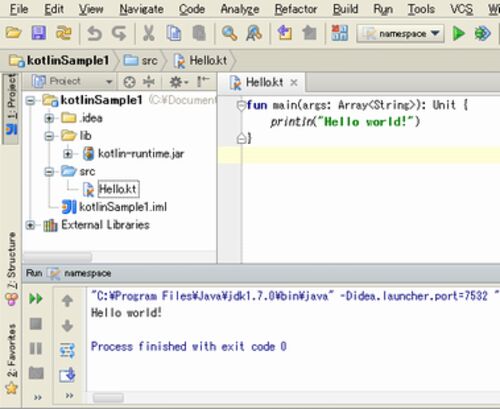Click the Stop square icon in Run panel

click(36, 324)
